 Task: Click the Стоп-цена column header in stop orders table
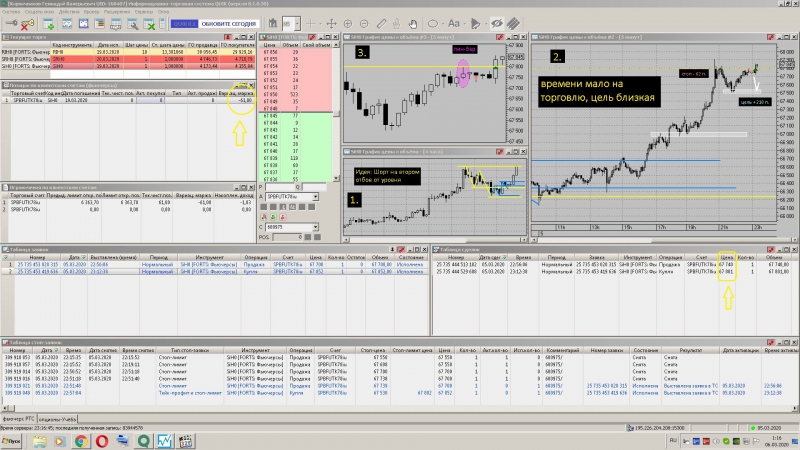[372, 351]
